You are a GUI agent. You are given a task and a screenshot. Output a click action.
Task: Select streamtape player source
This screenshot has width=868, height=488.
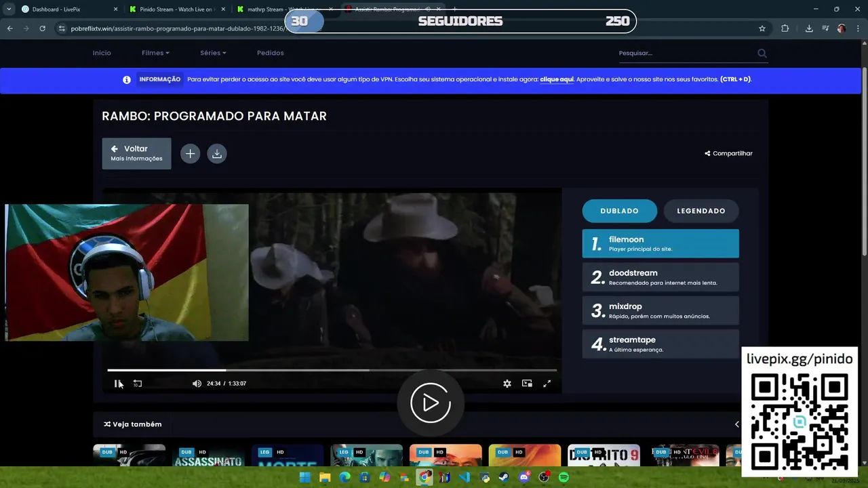[x=660, y=344]
